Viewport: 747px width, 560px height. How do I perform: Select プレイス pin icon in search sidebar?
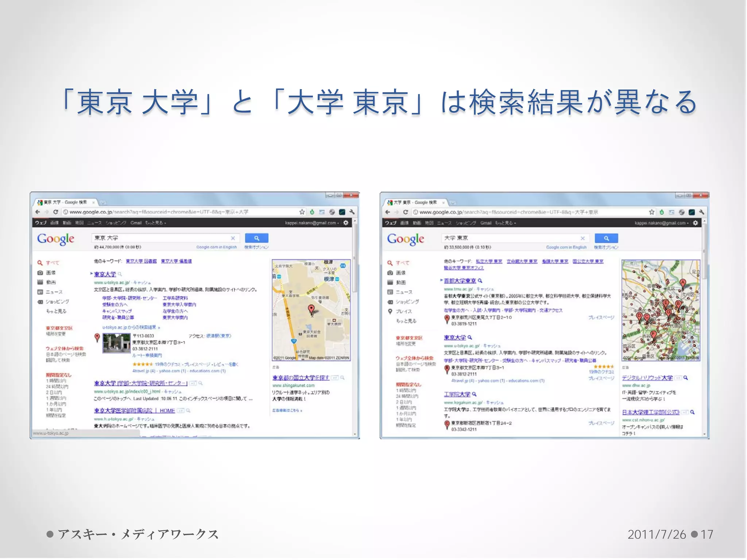(390, 311)
